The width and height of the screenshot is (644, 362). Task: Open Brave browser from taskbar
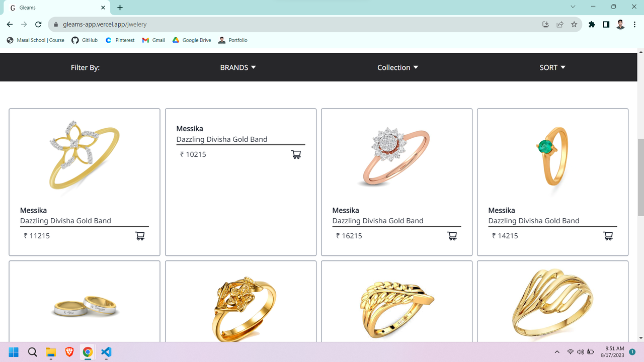69,352
